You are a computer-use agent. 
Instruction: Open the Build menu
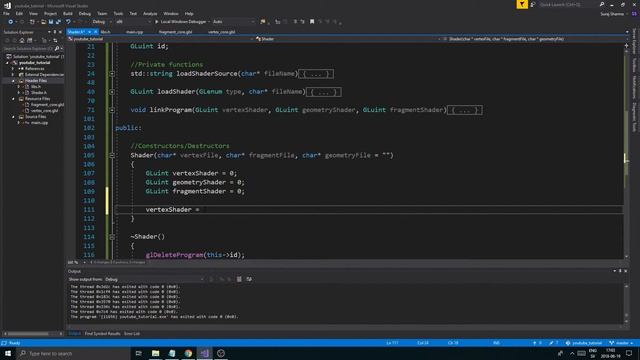pyautogui.click(x=67, y=13)
